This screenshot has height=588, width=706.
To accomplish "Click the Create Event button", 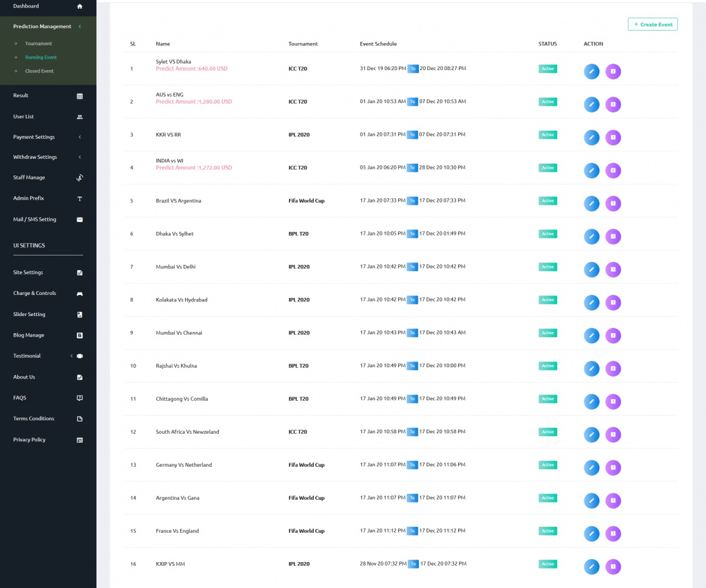I will [652, 24].
